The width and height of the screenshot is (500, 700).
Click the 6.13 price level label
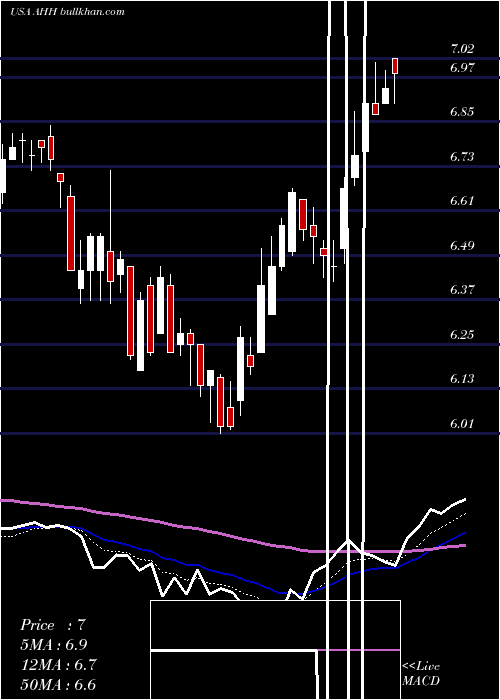pos(462,379)
